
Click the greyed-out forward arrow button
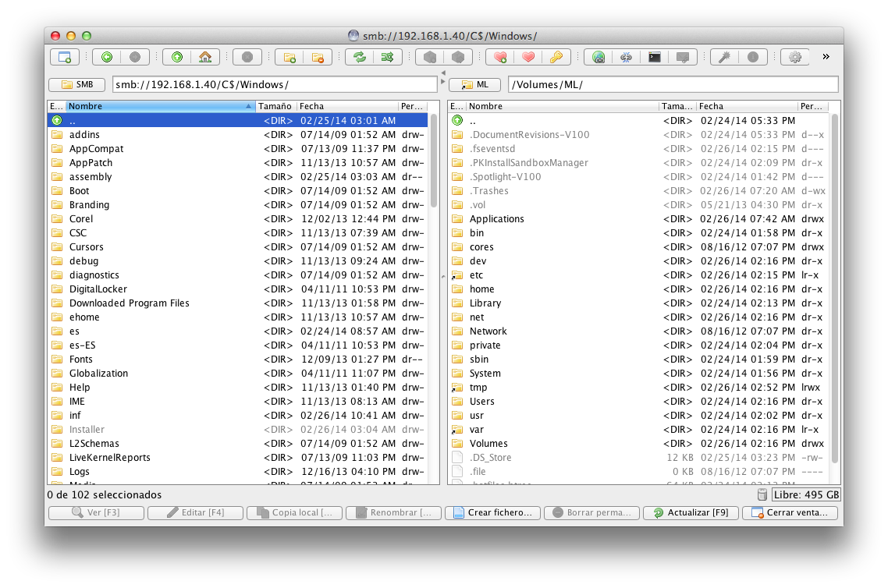point(135,57)
